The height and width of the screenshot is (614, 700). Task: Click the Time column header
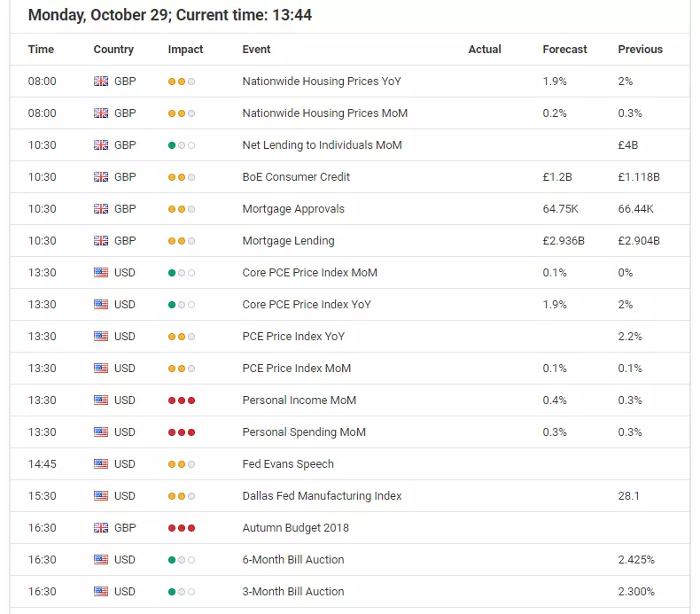41,49
